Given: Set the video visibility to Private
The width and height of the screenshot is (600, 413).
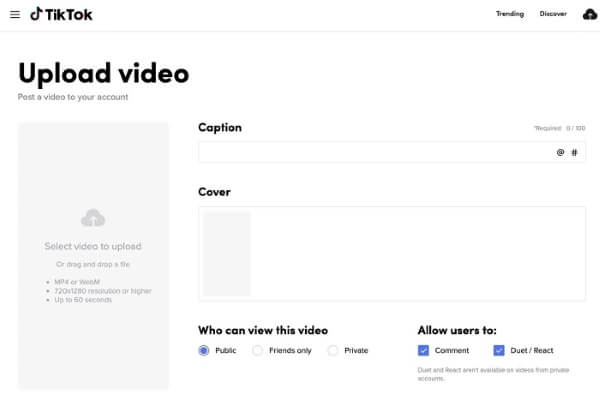Looking at the screenshot, I should (x=334, y=351).
